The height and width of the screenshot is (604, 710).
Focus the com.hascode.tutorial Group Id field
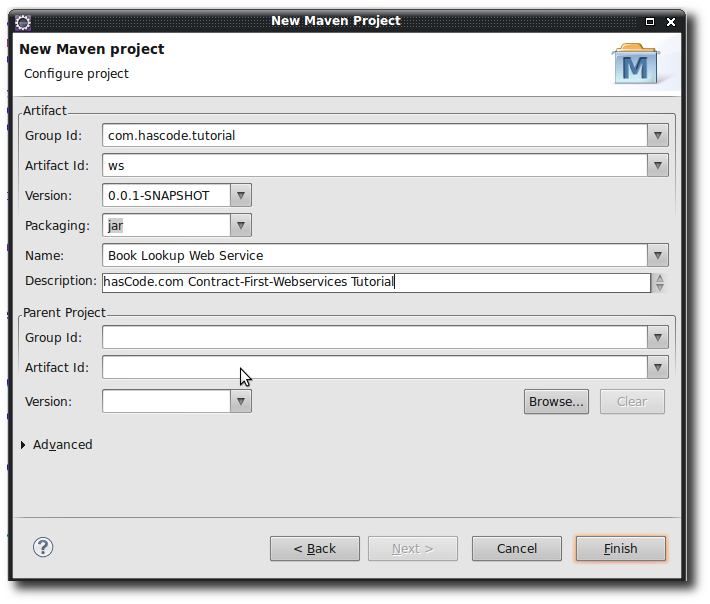click(375, 135)
